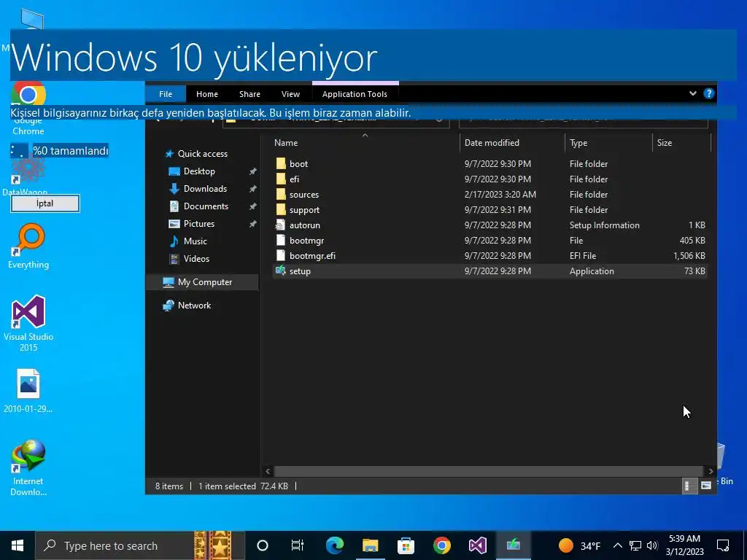Image resolution: width=747 pixels, height=560 pixels.
Task: Open the Windows Start menu
Action: pyautogui.click(x=18, y=545)
